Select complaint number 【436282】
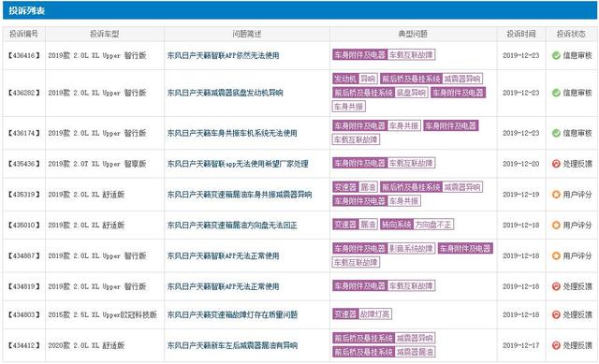This screenshot has height=364, width=599. click(x=23, y=93)
